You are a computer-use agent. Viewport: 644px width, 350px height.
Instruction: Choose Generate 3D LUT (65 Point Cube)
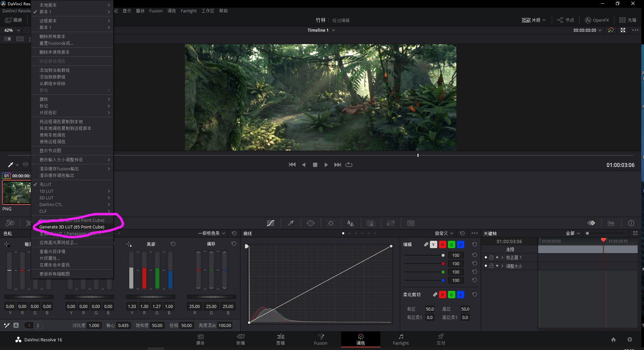point(72,227)
